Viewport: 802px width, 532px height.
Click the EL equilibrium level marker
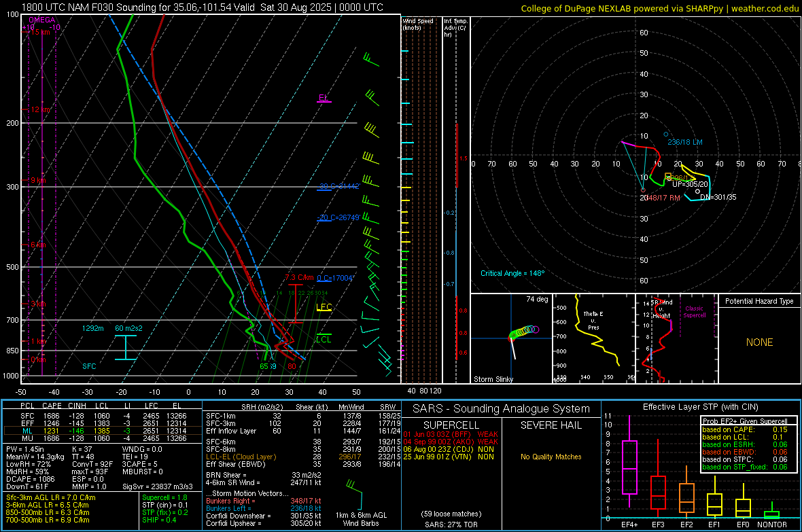pos(324,98)
